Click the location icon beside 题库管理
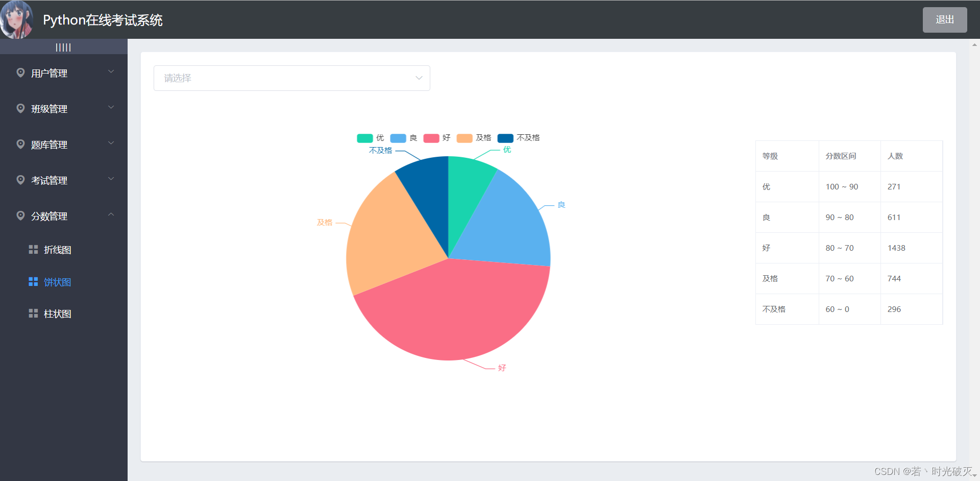The width and height of the screenshot is (980, 481). click(x=20, y=144)
